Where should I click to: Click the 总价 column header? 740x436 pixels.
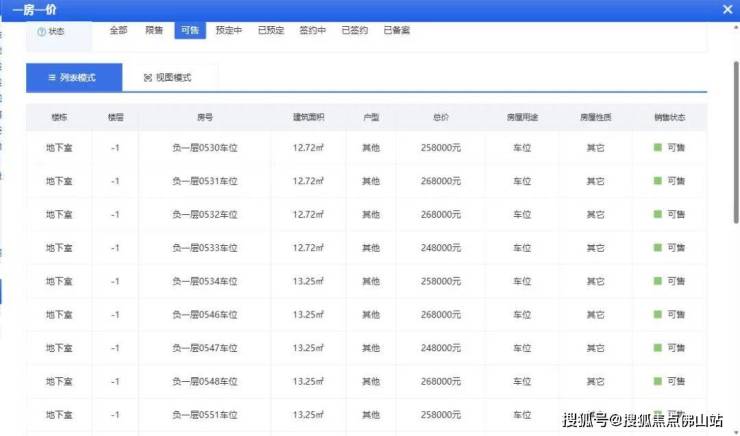440,117
